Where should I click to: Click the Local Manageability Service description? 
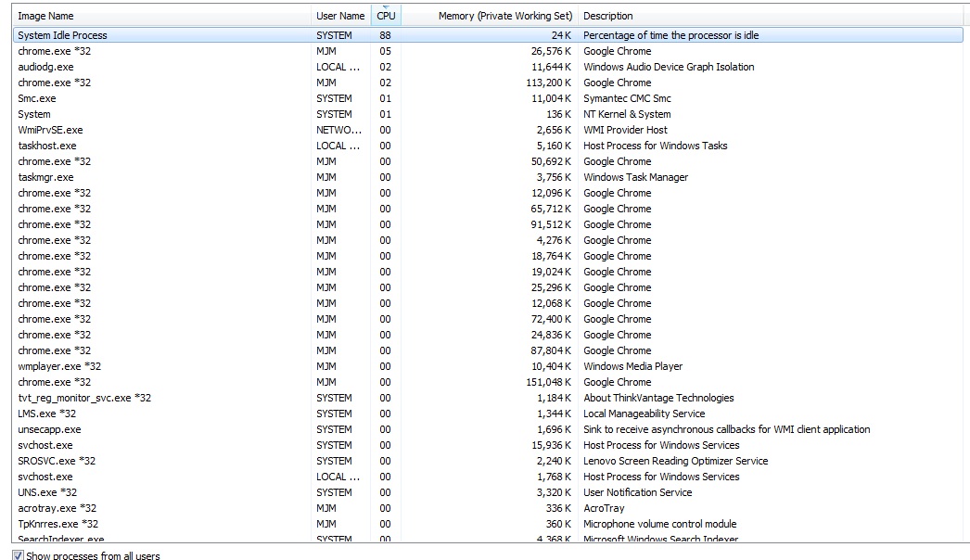644,414
